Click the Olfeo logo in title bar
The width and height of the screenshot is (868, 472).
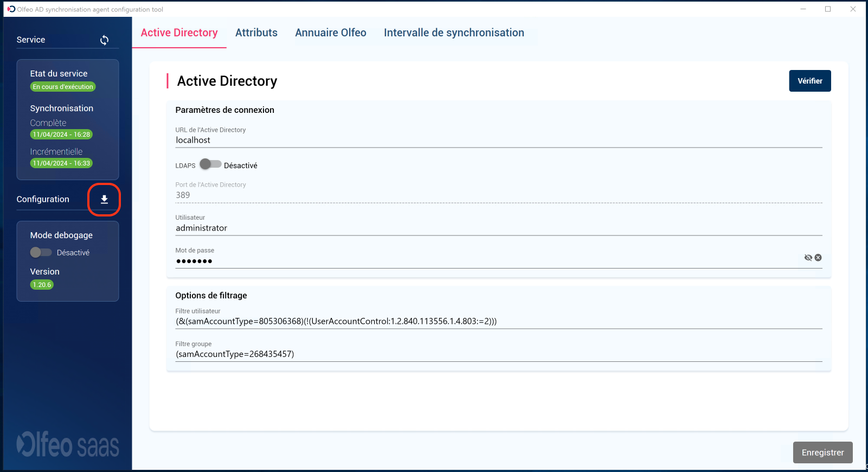click(x=11, y=9)
